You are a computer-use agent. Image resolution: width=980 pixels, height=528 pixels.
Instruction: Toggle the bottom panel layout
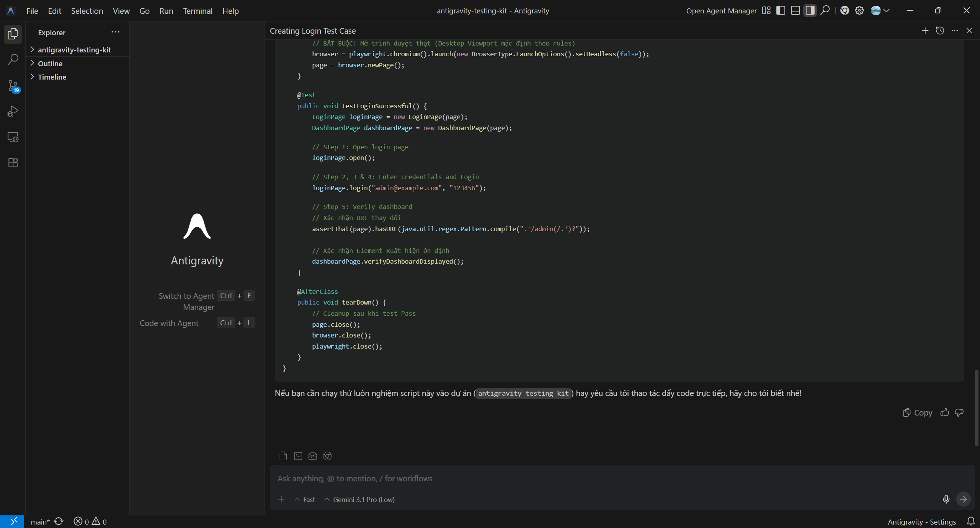(795, 11)
